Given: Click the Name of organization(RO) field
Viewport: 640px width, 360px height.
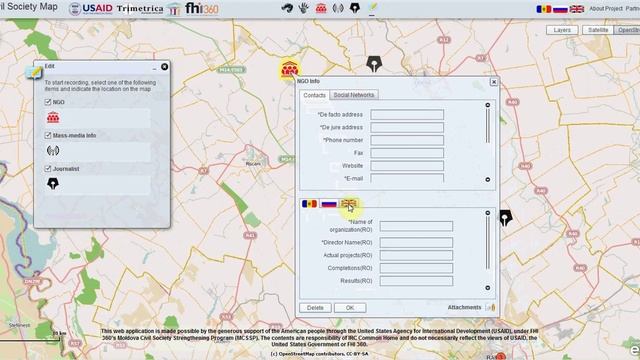Looking at the screenshot, I should click(416, 226).
